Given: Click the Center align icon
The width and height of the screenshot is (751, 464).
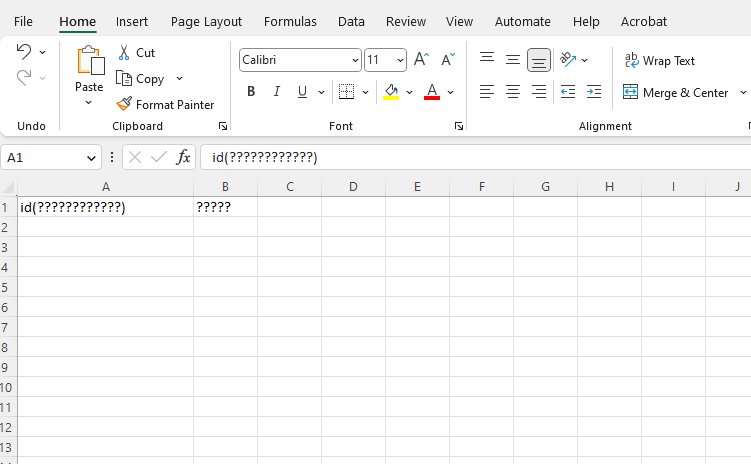Looking at the screenshot, I should pos(513,92).
